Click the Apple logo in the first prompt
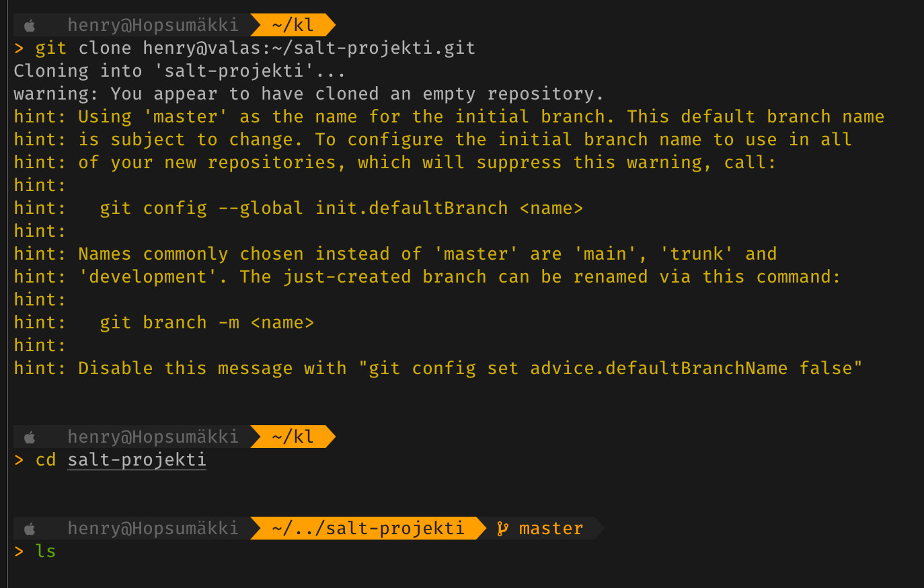Screen dimensions: 924x588 point(30,26)
